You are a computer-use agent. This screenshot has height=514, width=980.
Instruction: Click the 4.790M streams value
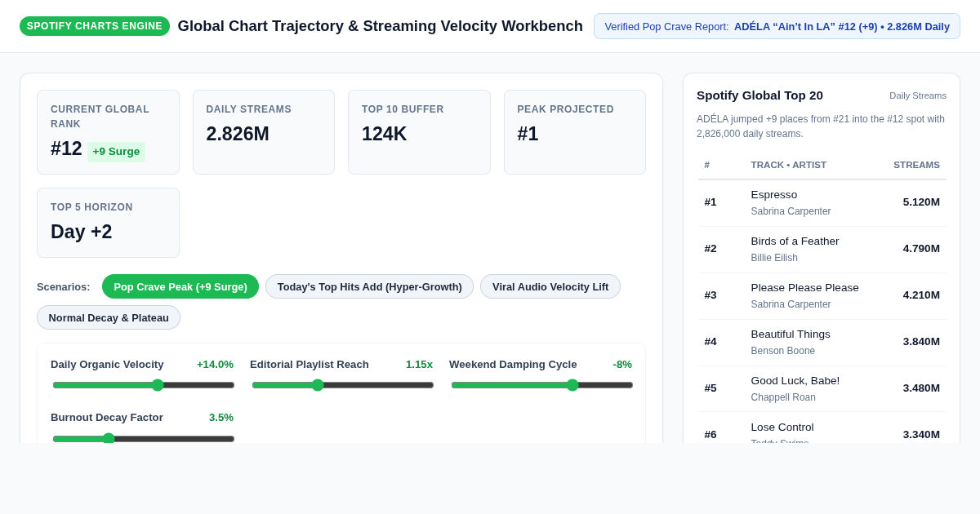click(921, 249)
